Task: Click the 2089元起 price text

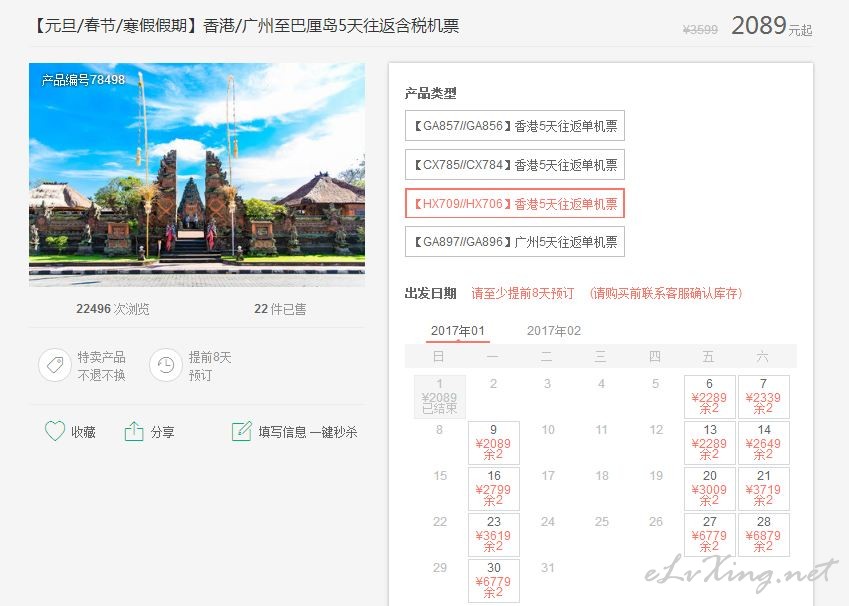Action: (772, 25)
